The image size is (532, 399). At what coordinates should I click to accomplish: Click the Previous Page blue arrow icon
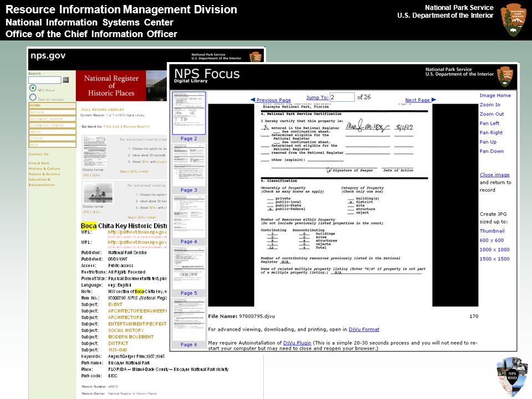pos(253,100)
